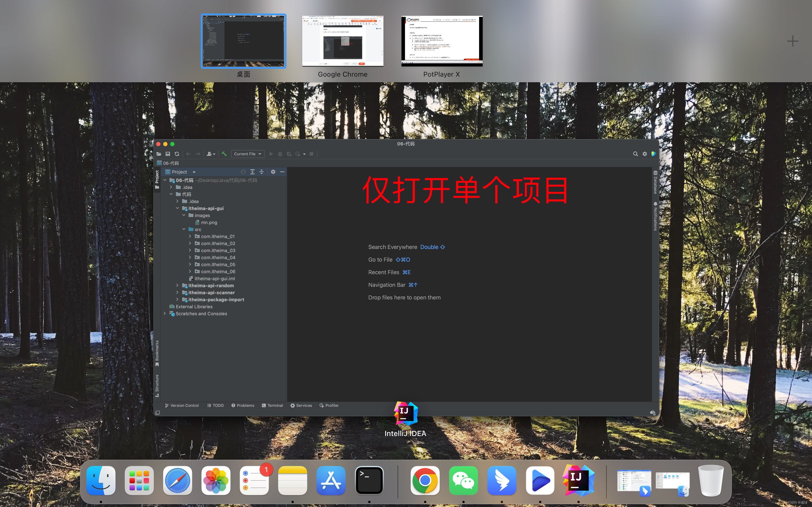
Task: Collapse the src folder in tree
Action: (184, 229)
